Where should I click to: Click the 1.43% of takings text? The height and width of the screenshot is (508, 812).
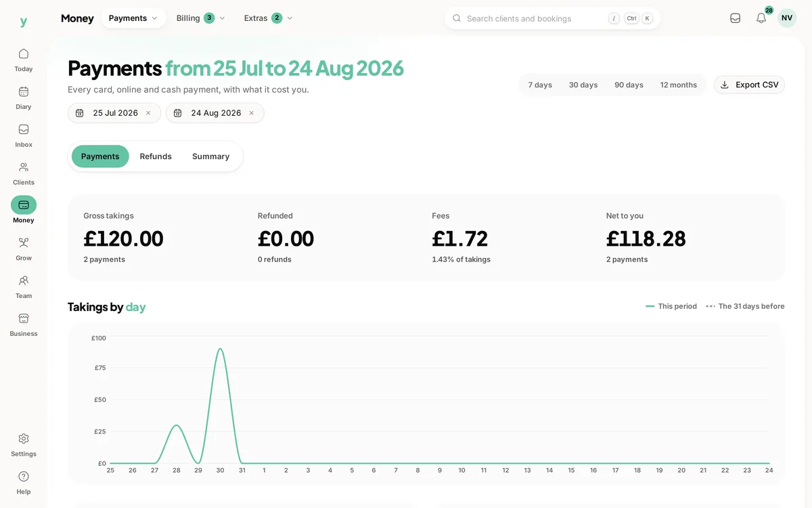[x=461, y=259]
